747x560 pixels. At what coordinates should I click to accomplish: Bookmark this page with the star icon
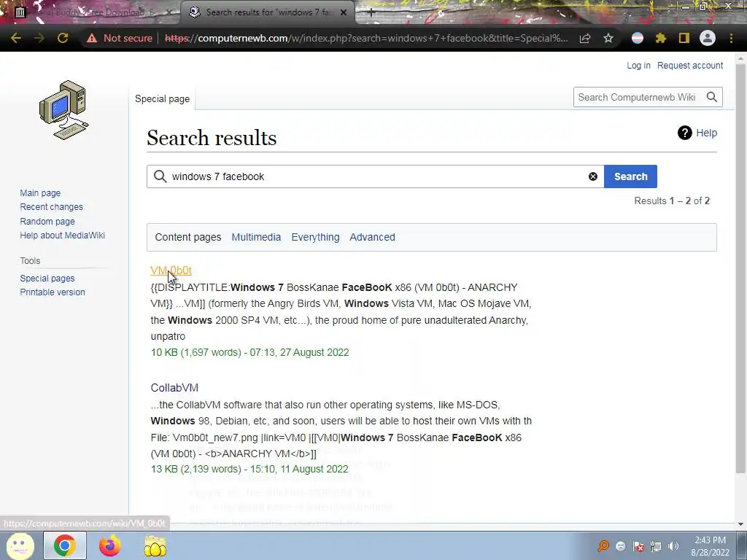click(608, 38)
